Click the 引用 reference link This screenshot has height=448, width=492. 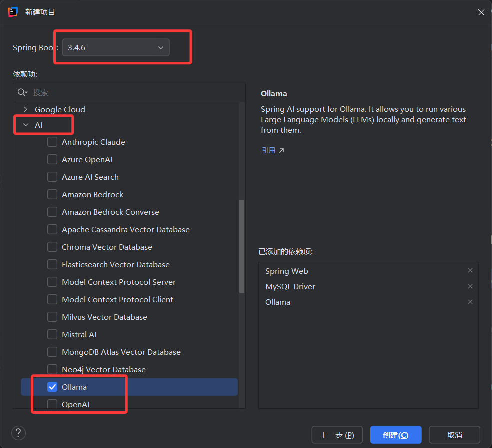coord(269,150)
